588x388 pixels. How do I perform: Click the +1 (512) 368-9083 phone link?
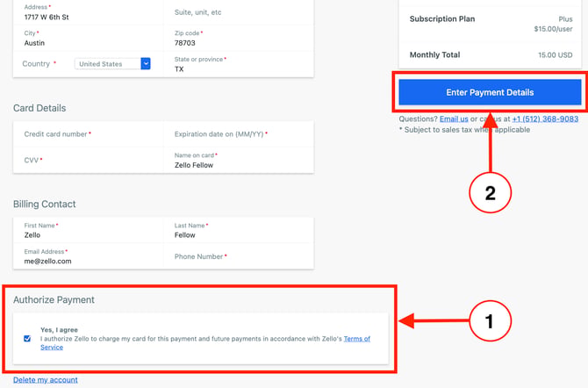point(545,119)
